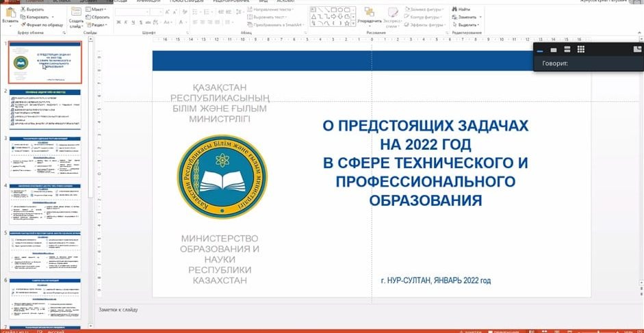This screenshot has height=333, width=644.
Task: Open Заливка фигуры shape fill
Action: 424,9
